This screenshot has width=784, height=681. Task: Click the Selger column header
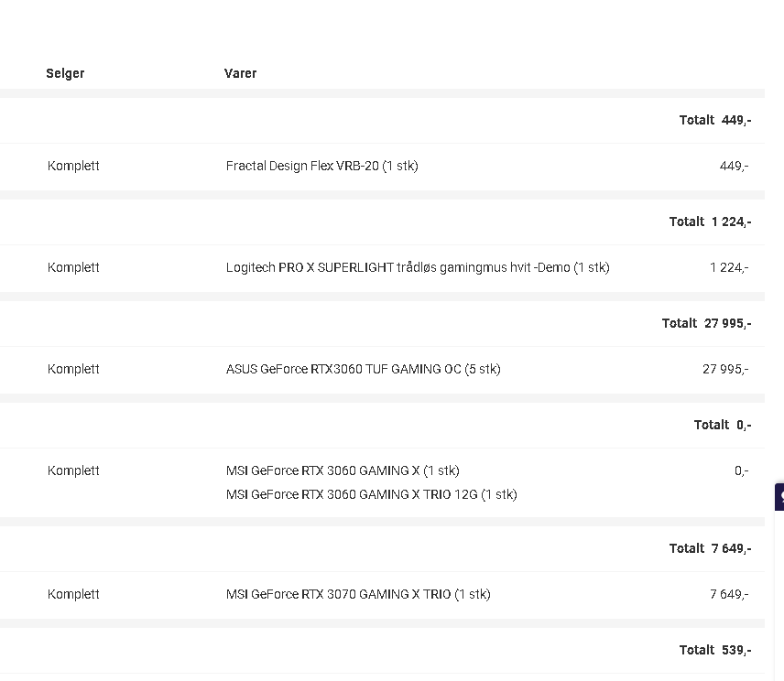pos(65,73)
